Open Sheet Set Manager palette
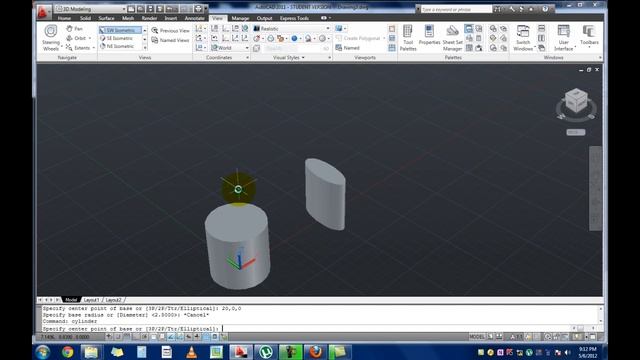Viewport: 640px width, 360px height. tap(452, 38)
